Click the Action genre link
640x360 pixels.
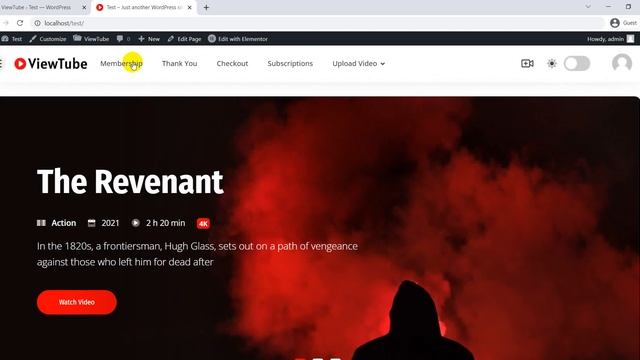[64, 223]
